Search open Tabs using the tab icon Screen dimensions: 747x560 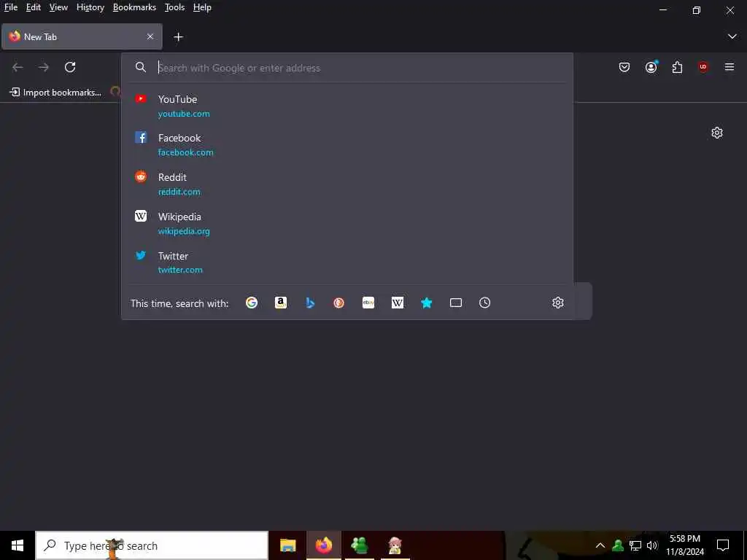click(456, 303)
